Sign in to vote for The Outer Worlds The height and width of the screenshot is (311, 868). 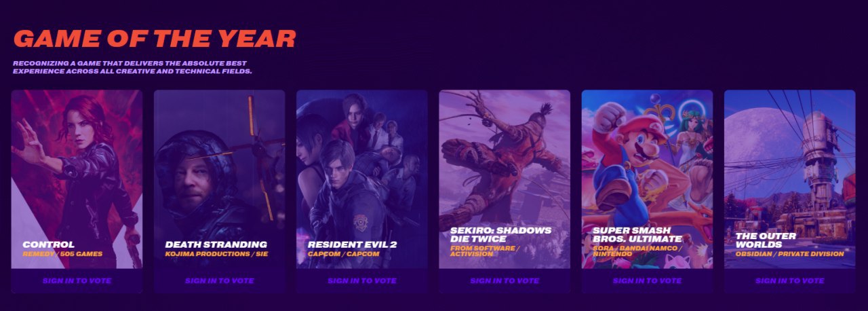pos(789,280)
